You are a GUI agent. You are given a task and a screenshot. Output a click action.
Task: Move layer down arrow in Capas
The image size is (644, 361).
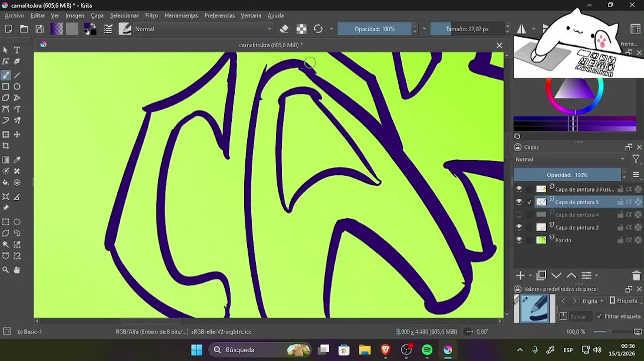point(556,275)
